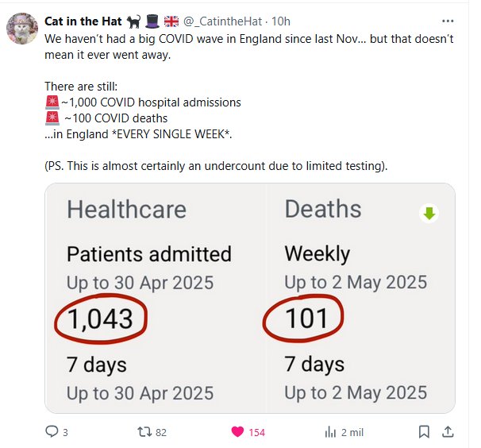Reply to the Cat in the Hat tweet
This screenshot has height=448, width=481.
[x=52, y=432]
